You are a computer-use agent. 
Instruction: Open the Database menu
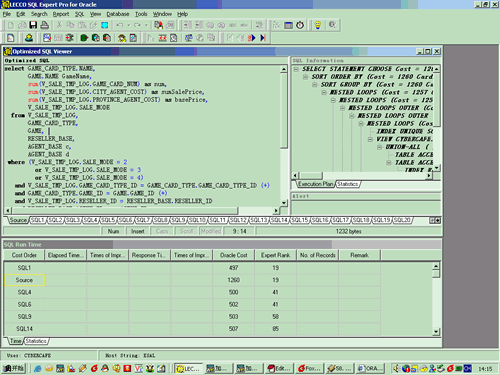coord(118,14)
